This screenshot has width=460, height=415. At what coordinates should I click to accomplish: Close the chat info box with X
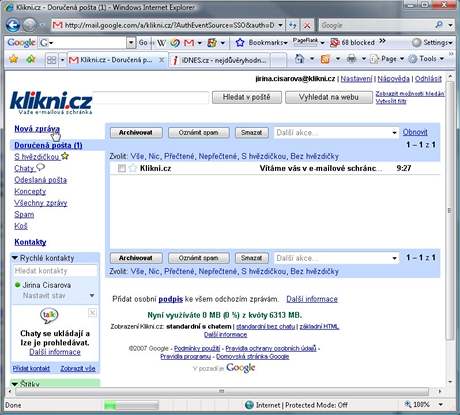point(92,312)
